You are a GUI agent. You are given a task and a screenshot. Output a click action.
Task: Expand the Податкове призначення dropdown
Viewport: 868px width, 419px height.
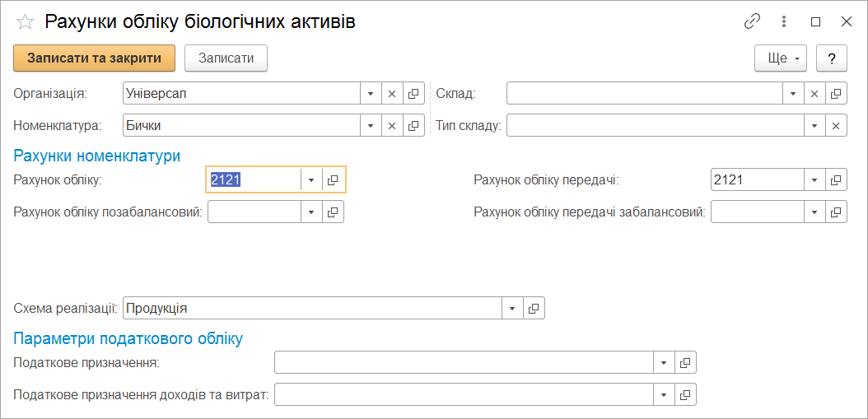click(x=663, y=362)
